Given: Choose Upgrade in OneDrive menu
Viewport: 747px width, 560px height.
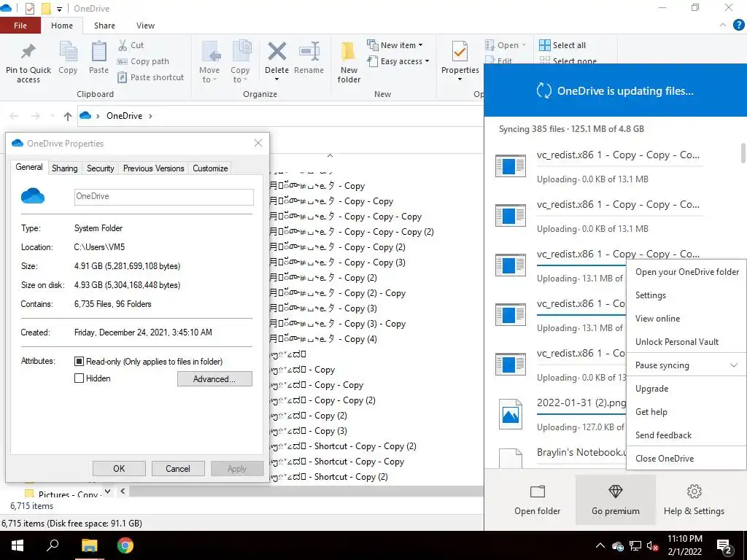Looking at the screenshot, I should [686, 389].
